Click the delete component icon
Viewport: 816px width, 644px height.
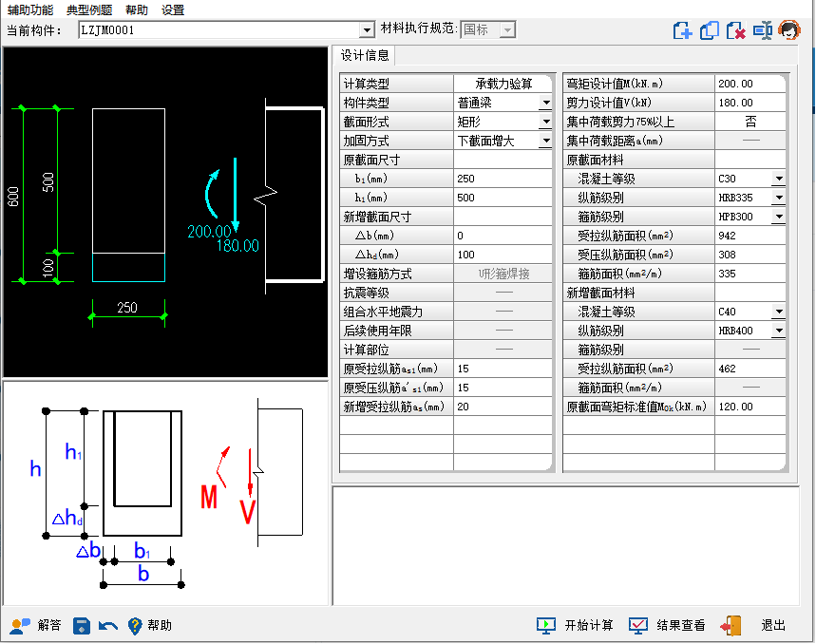tap(735, 30)
